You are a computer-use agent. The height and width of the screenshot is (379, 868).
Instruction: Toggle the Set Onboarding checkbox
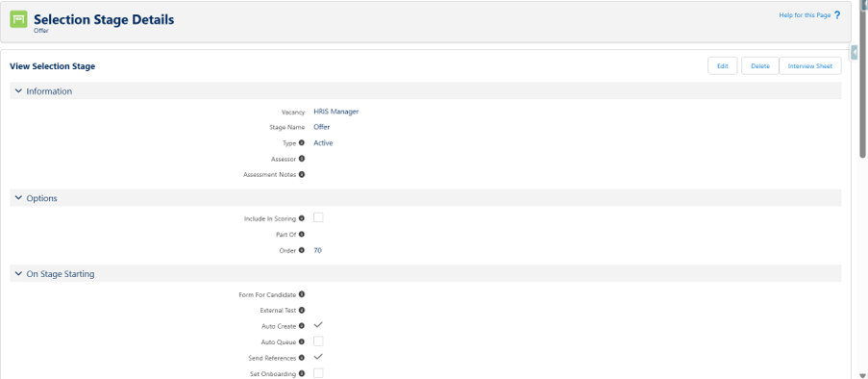click(318, 373)
